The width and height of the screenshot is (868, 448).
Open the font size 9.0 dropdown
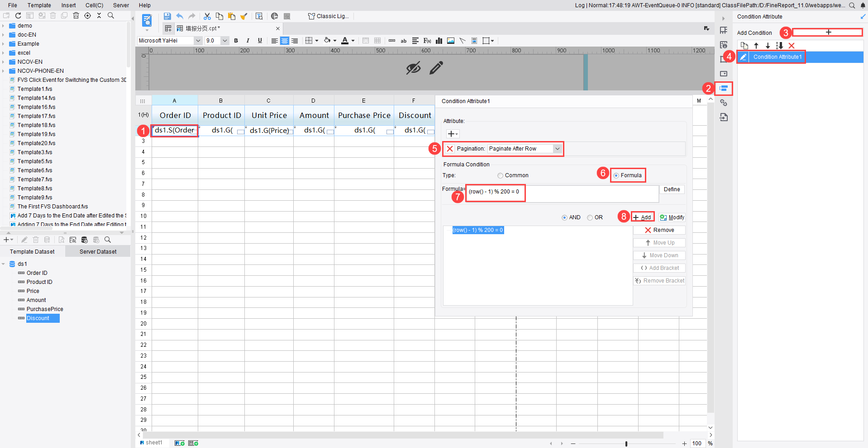coord(225,41)
